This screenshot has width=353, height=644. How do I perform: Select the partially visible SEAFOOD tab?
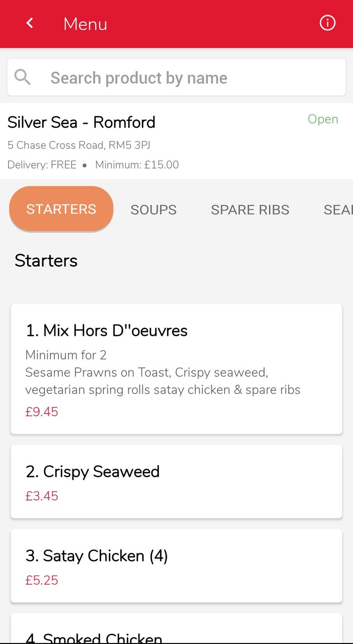(337, 209)
